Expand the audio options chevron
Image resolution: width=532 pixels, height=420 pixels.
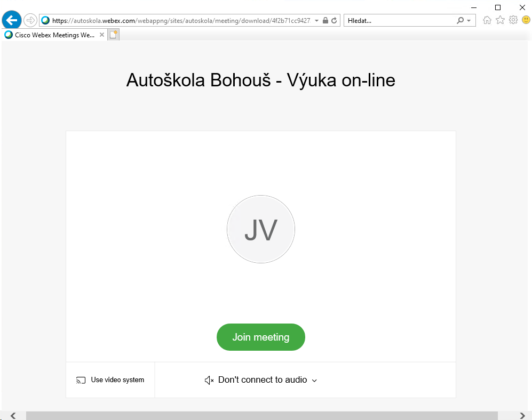click(x=314, y=381)
